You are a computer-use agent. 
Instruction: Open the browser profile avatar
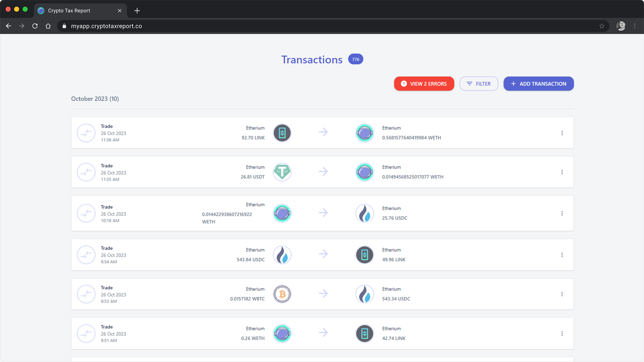coord(621,26)
